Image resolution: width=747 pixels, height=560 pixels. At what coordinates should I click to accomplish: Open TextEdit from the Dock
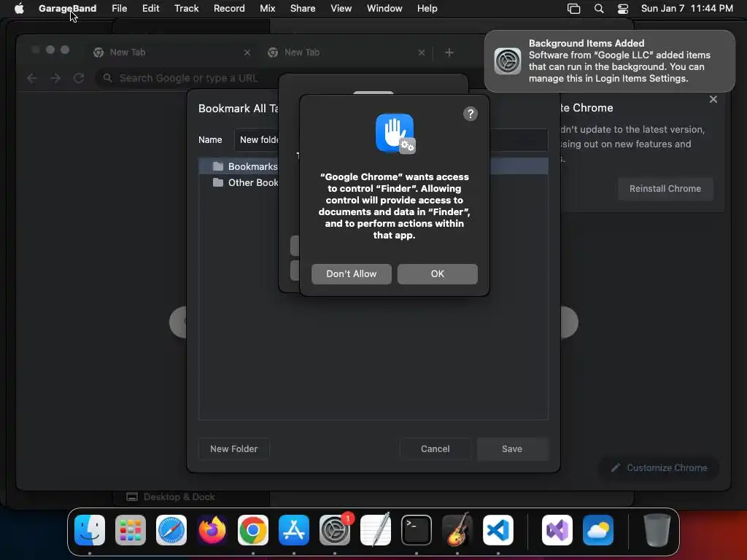[376, 530]
